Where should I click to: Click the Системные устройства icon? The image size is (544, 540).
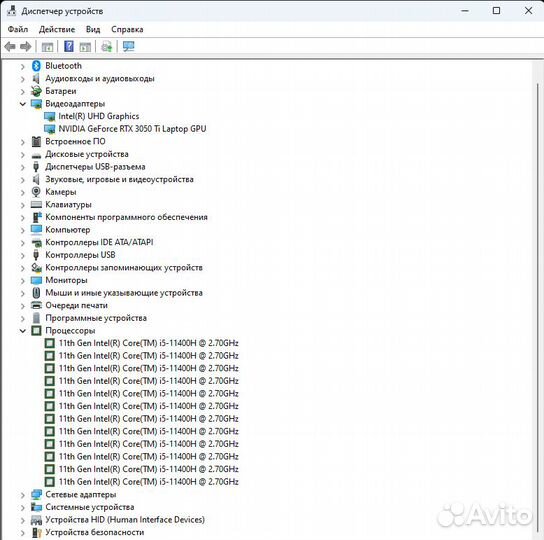pos(36,507)
